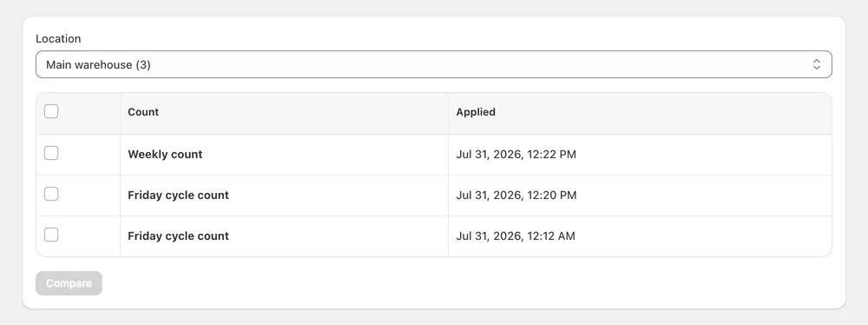Click the up-down chevron icon in Location field
The width and height of the screenshot is (868, 325).
[817, 64]
